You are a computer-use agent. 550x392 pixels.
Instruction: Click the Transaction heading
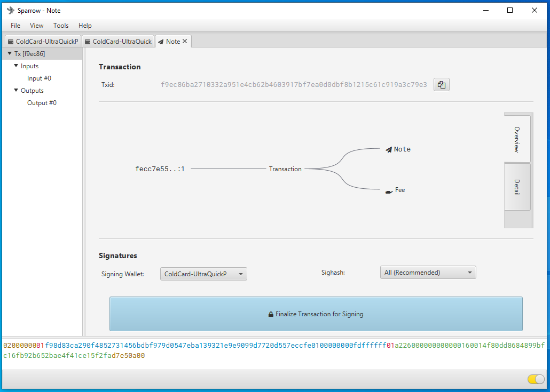click(x=120, y=67)
